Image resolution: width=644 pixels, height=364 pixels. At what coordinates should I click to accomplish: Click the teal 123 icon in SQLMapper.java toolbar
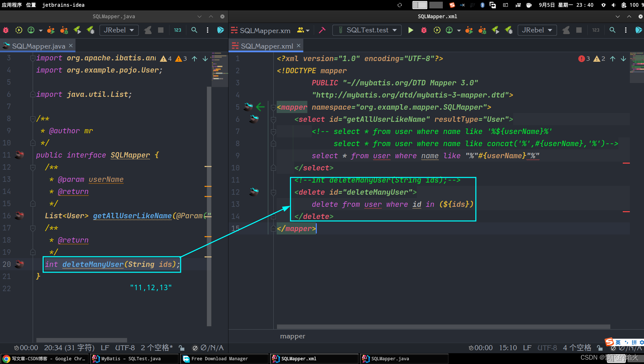178,30
